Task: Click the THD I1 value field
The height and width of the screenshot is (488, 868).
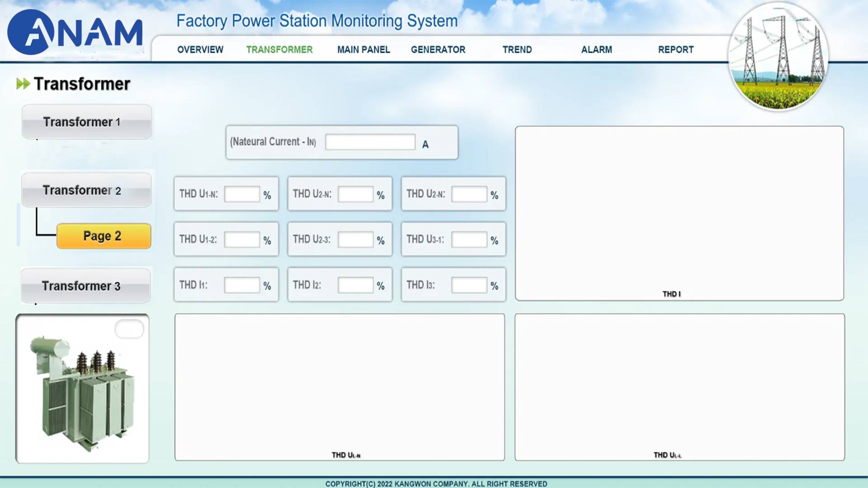Action: pyautogui.click(x=242, y=285)
